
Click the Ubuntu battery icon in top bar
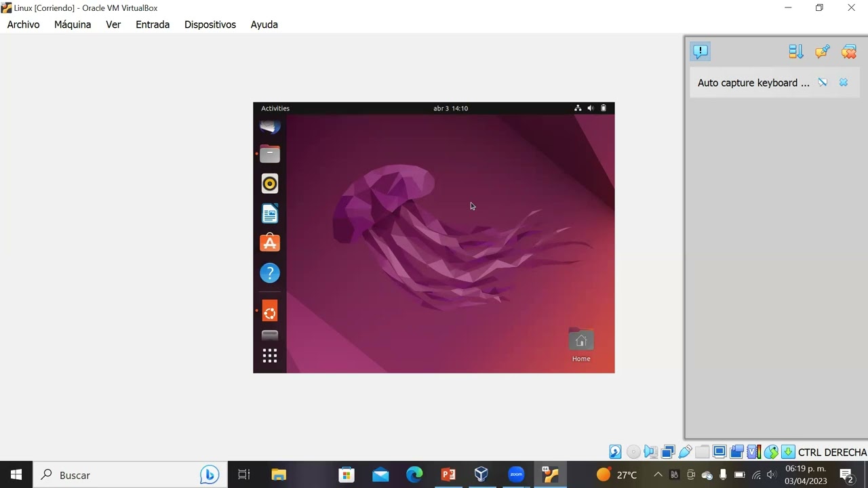pos(604,108)
